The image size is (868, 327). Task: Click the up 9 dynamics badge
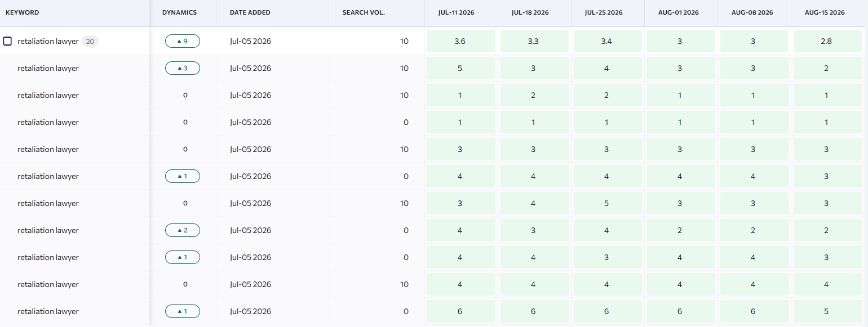[183, 41]
